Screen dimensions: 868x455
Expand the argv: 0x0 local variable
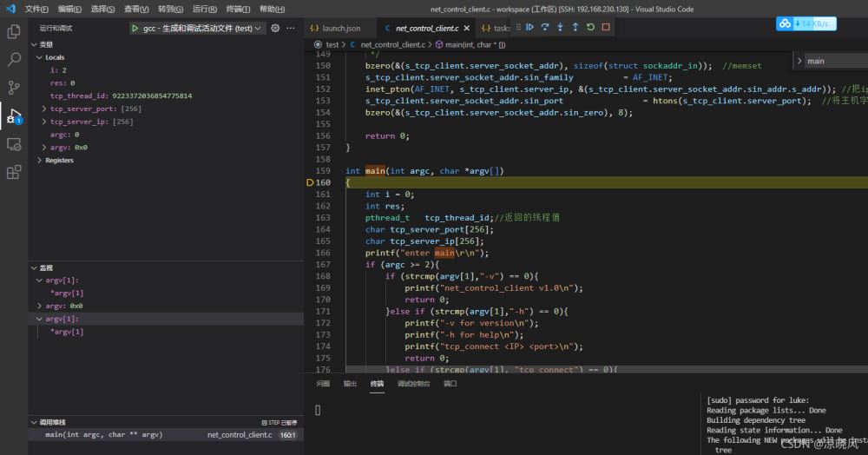point(44,148)
